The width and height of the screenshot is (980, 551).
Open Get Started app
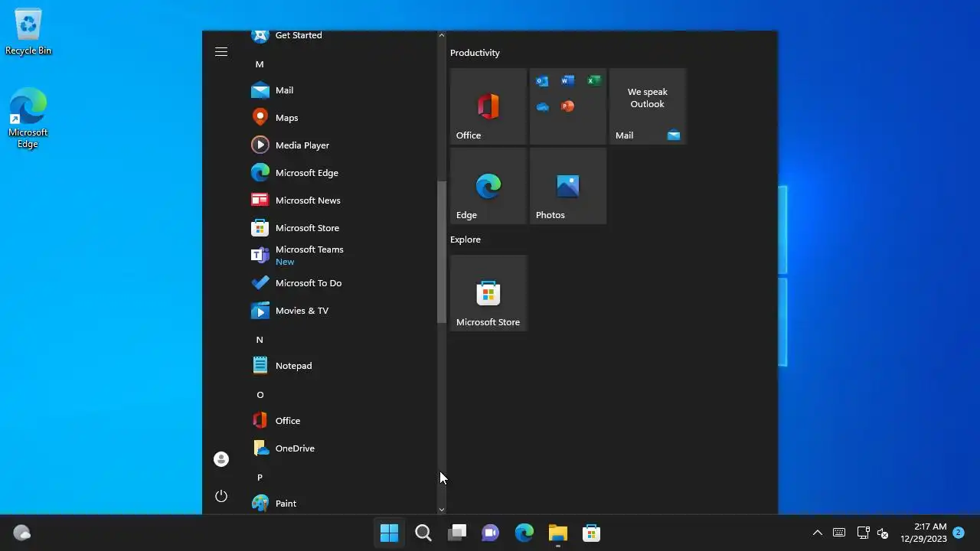[x=341, y=37]
